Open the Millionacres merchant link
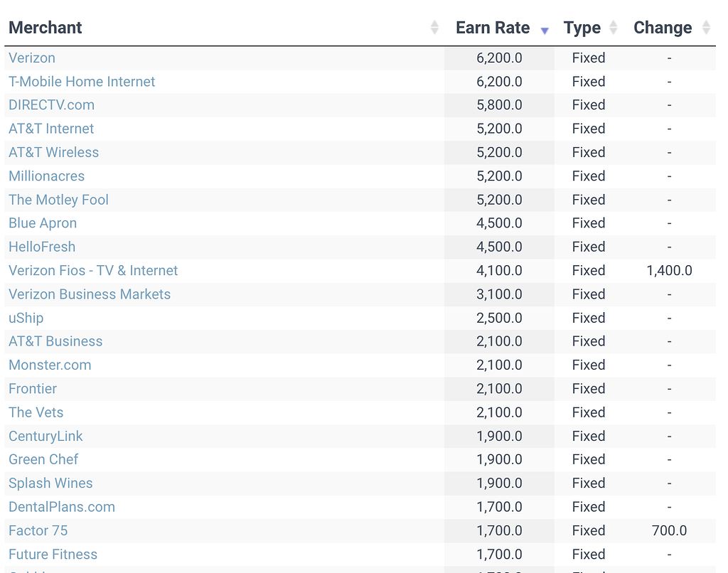The height and width of the screenshot is (573, 728). pos(46,176)
